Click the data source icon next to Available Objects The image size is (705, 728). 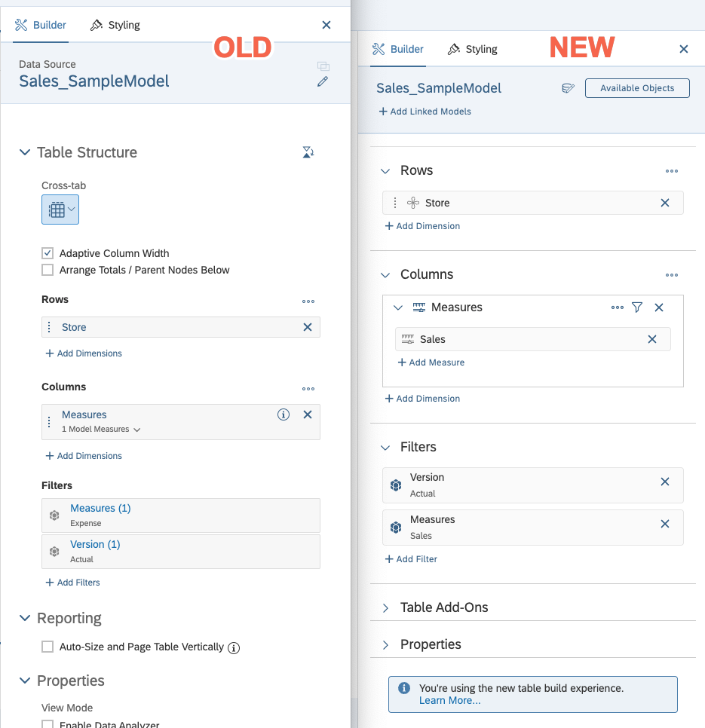pos(569,88)
